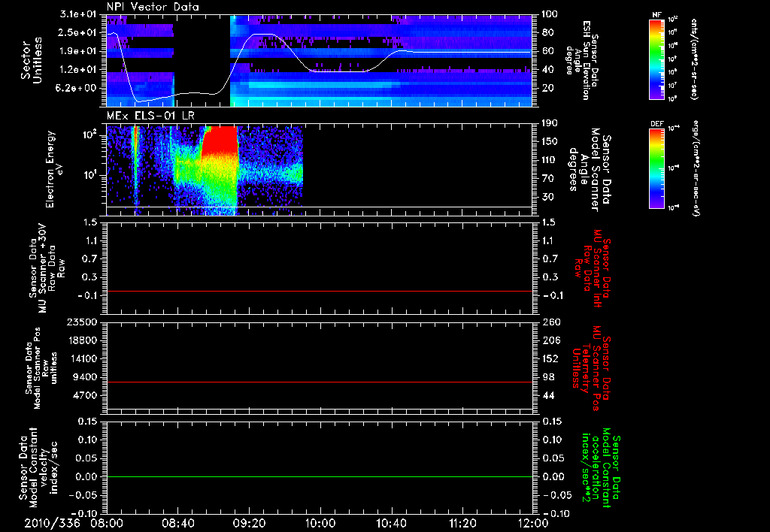Click the '10:00' time tick label

(x=320, y=523)
